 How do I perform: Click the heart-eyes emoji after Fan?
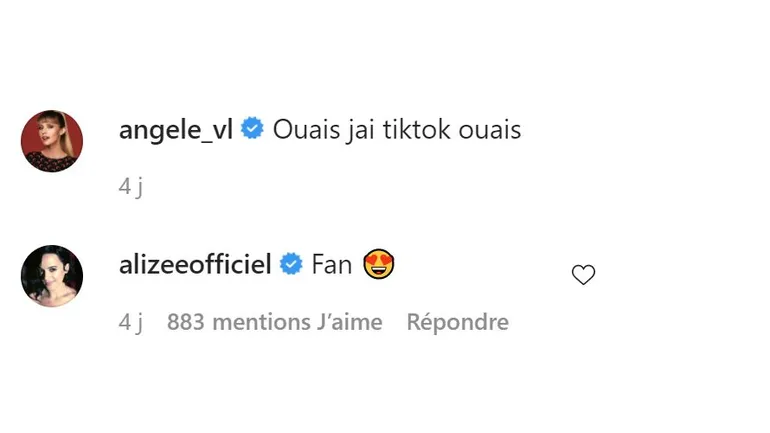coord(379,265)
